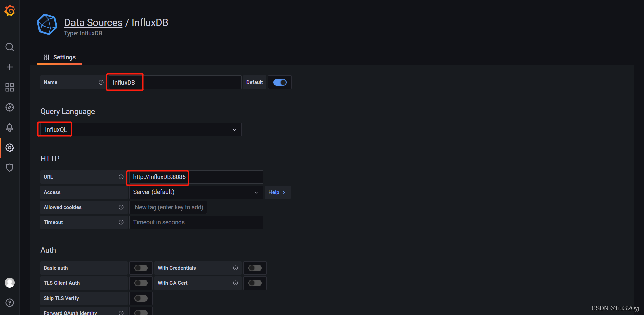Enable Basic auth switch

[141, 268]
